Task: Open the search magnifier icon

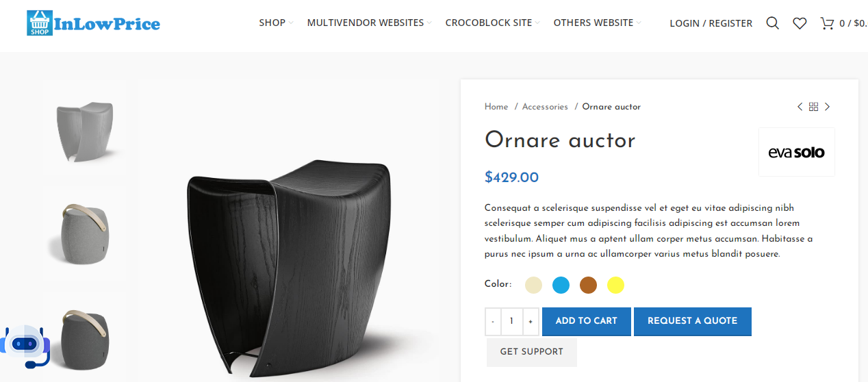Action: point(772,23)
